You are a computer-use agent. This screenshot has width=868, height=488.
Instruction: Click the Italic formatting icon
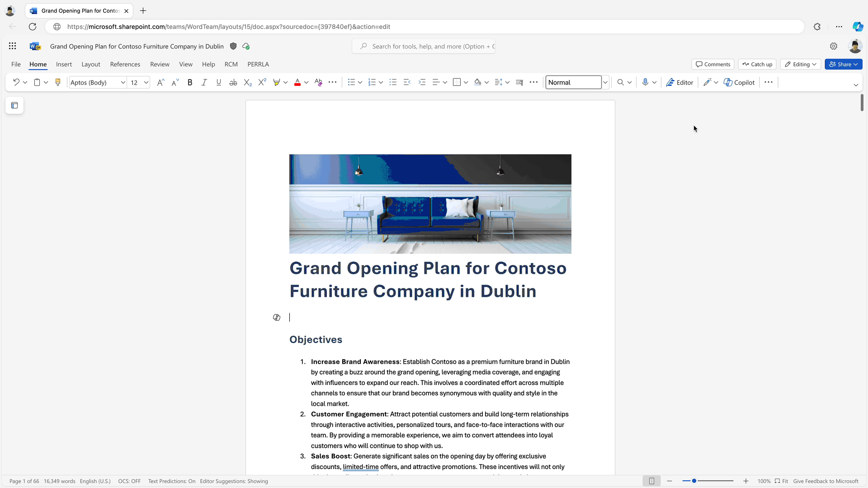pyautogui.click(x=204, y=82)
